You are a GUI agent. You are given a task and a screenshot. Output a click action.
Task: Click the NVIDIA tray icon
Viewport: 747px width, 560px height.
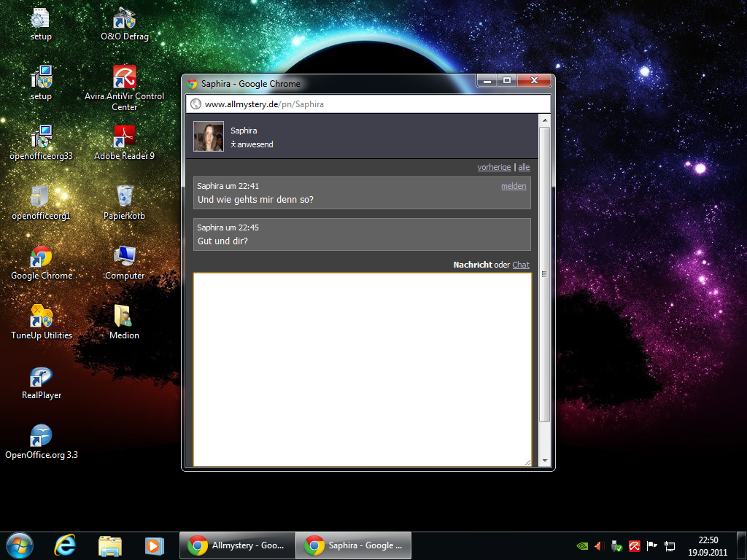pyautogui.click(x=582, y=545)
